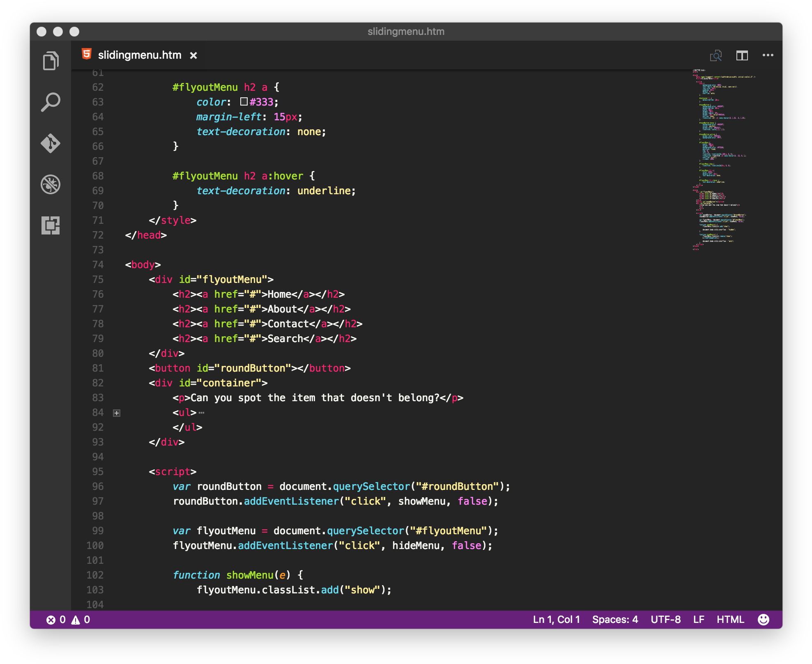
Task: Navigate the file using the minimap
Action: click(723, 164)
